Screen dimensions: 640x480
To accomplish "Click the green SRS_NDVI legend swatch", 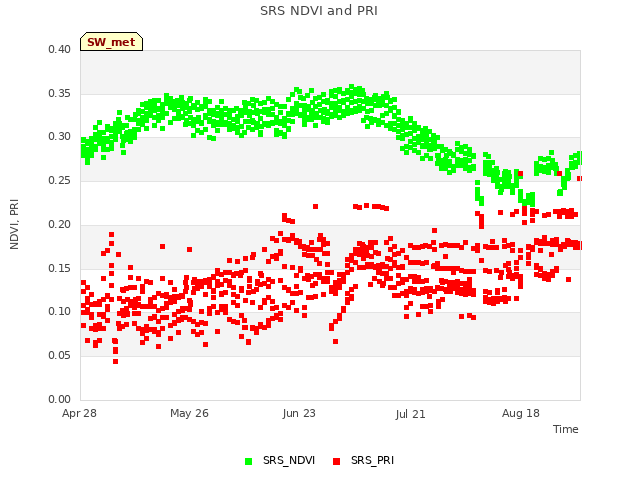I will [x=249, y=461].
